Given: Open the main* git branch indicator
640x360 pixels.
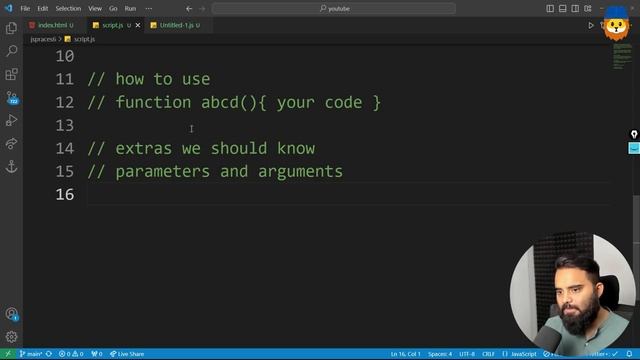Looking at the screenshot, I should [x=31, y=354].
